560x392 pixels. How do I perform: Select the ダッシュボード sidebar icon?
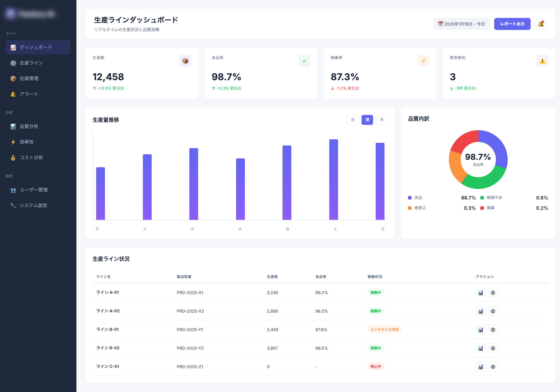tap(13, 47)
